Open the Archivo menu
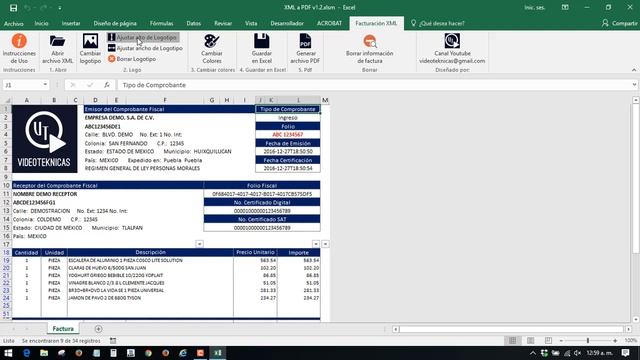 [x=13, y=23]
